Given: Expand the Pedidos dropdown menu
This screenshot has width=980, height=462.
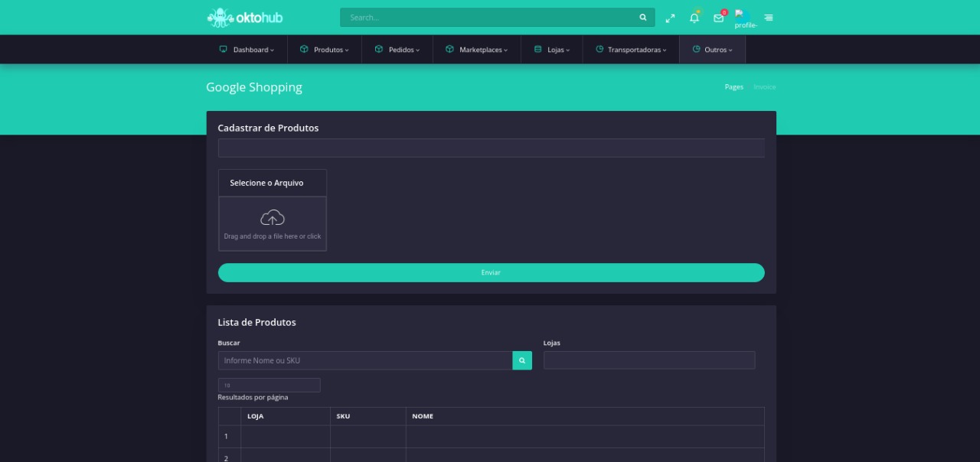Looking at the screenshot, I should pos(397,50).
